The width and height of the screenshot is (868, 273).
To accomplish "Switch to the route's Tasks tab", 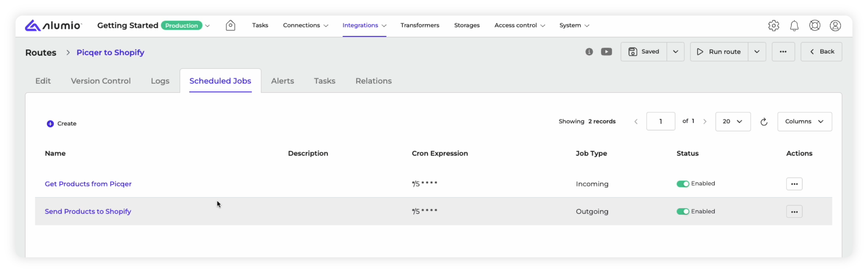I will click(x=325, y=81).
